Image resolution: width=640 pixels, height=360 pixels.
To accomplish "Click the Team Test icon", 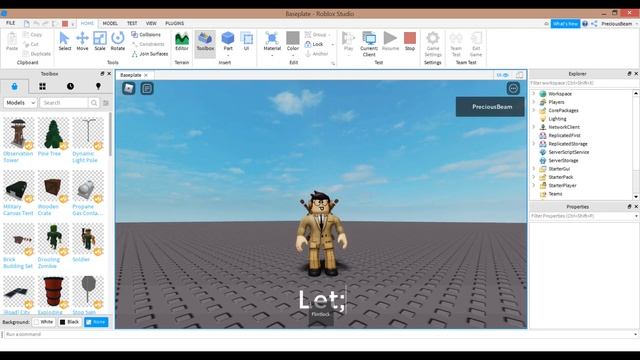I will tap(456, 44).
